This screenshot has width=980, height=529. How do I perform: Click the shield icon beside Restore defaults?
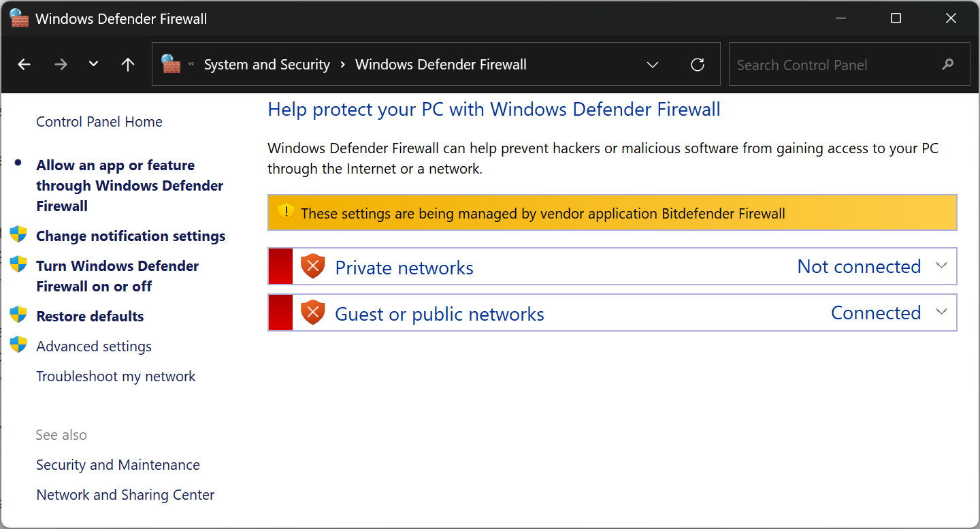[18, 316]
